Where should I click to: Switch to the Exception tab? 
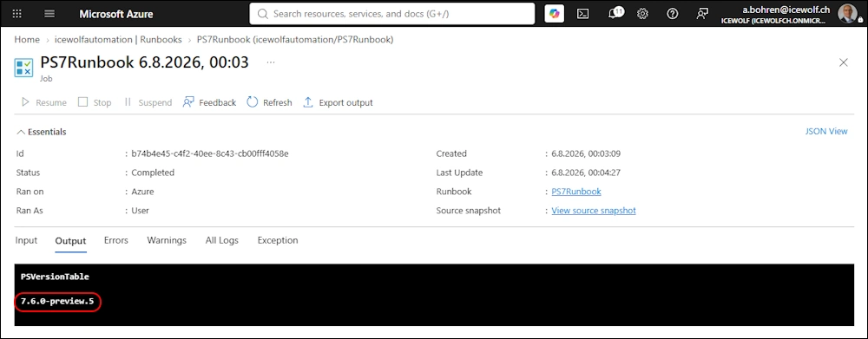[278, 240]
